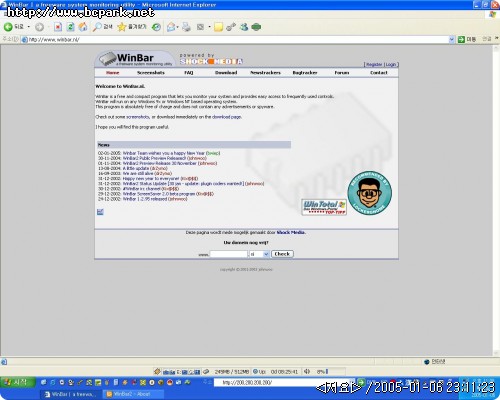Click the red Stop icon in the toolbar
Screen dimensions: 500x400
pyautogui.click(x=58, y=27)
